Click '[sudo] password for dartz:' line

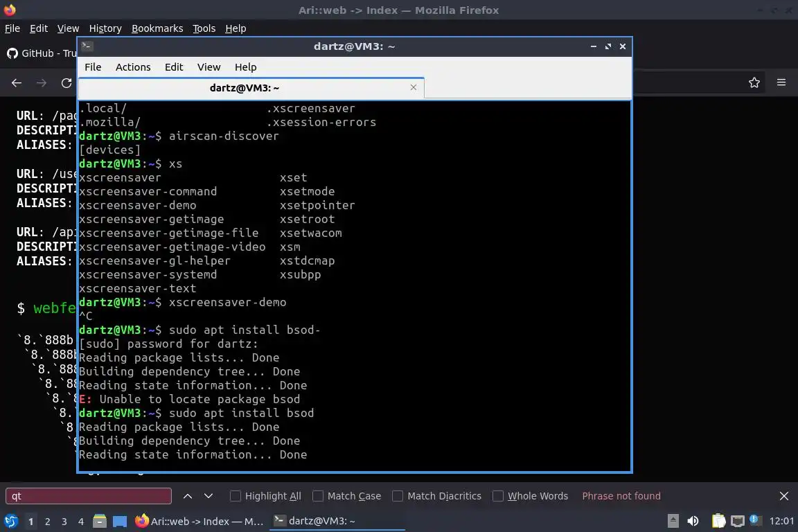(x=168, y=344)
